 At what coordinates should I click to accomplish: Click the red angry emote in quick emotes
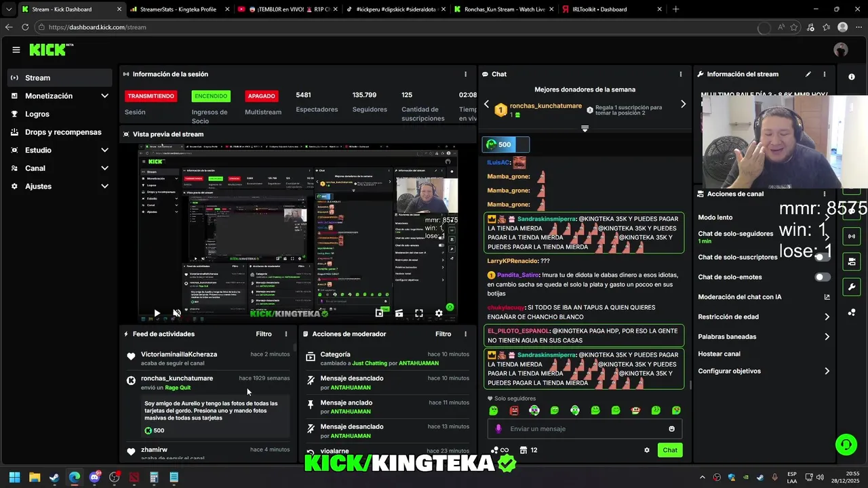[x=514, y=410]
